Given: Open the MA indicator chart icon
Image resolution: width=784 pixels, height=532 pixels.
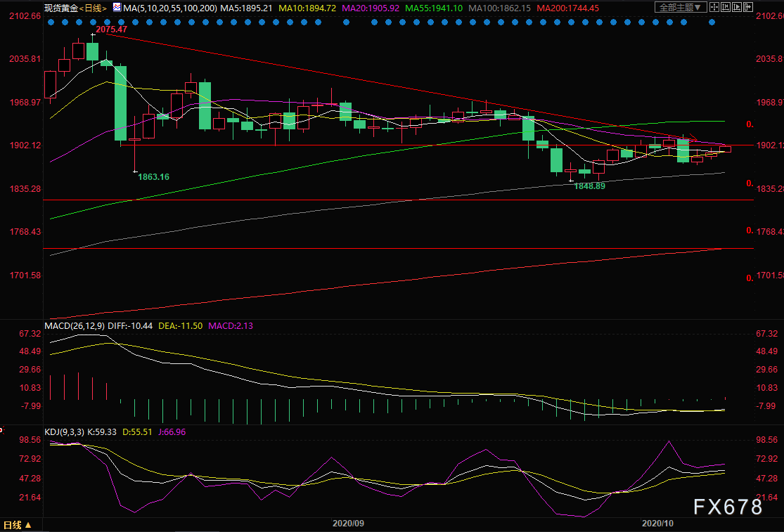Looking at the screenshot, I should point(117,8).
